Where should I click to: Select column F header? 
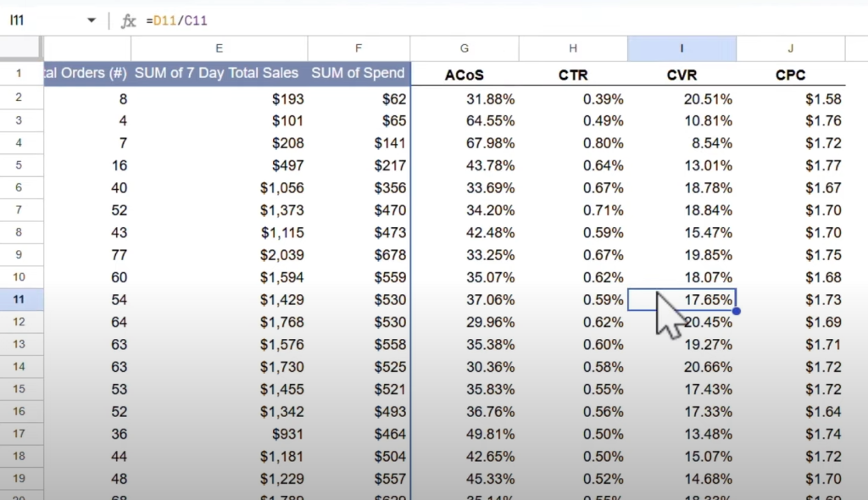(x=359, y=49)
